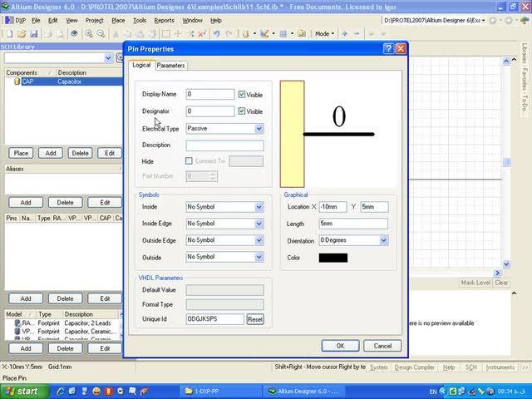Click the Unique Id input field
Image resolution: width=532 pixels, height=399 pixels.
[x=214, y=319]
